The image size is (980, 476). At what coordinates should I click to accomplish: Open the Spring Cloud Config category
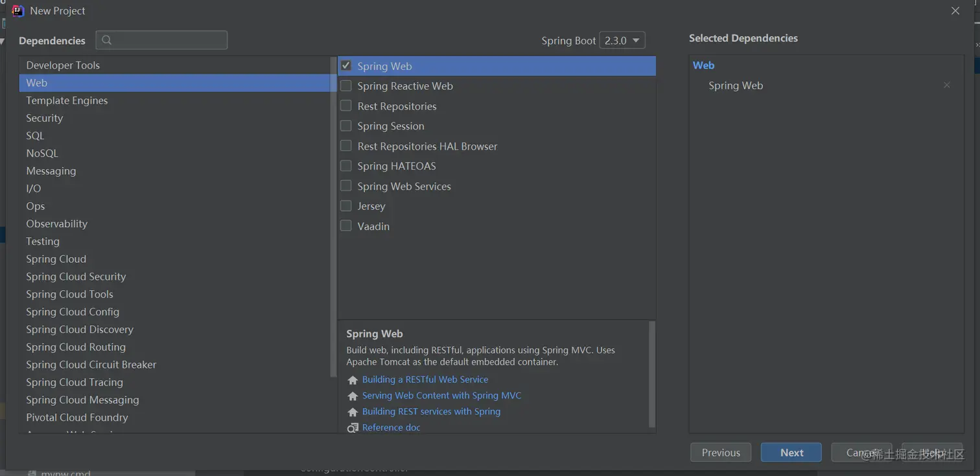click(73, 312)
